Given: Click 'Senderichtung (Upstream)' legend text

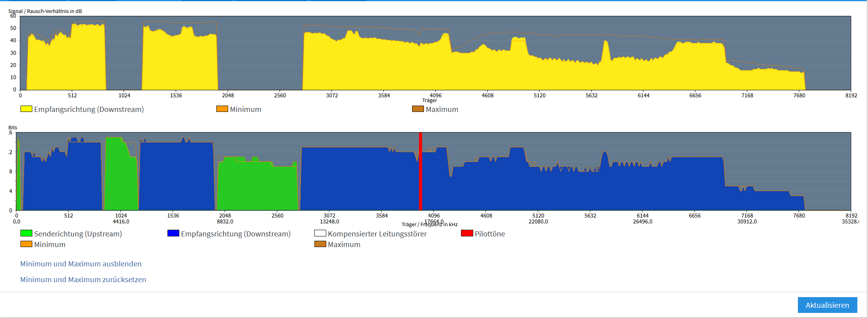Looking at the screenshot, I should coord(78,234).
